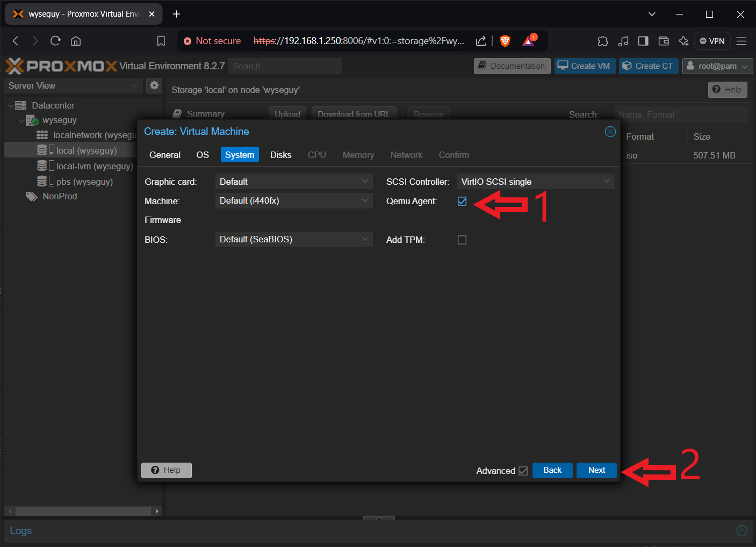
Task: Open the root@pam user menu
Action: 717,66
